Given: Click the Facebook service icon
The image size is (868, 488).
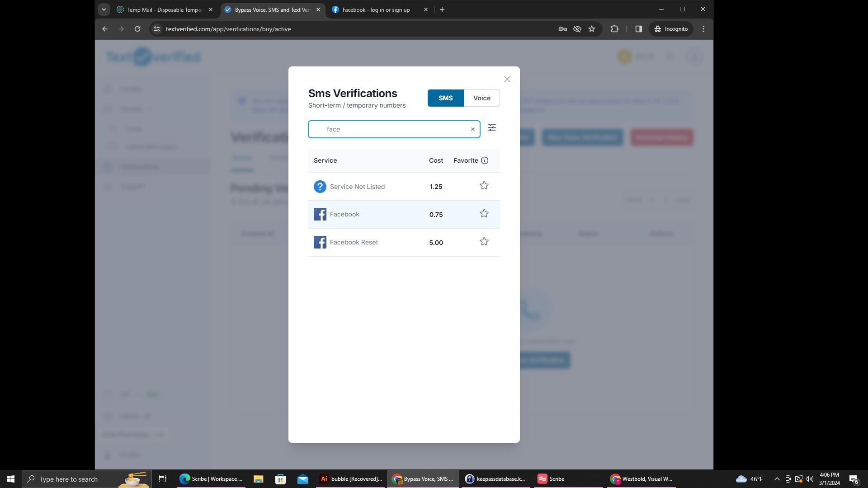Looking at the screenshot, I should 320,214.
